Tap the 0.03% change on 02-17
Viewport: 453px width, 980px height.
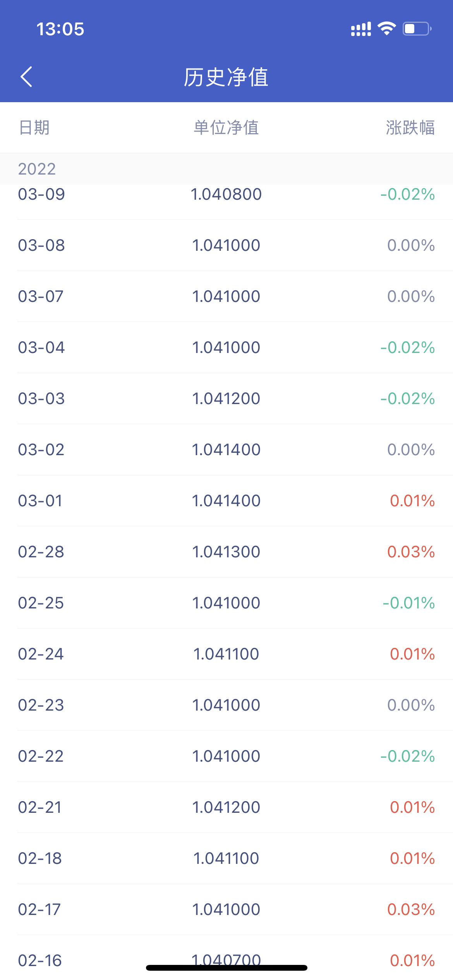point(411,910)
